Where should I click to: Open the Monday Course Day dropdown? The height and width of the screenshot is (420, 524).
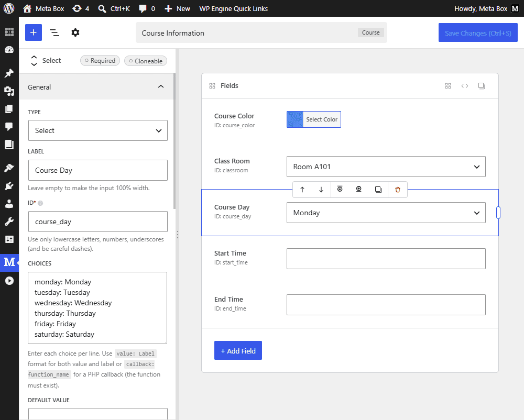coord(386,213)
